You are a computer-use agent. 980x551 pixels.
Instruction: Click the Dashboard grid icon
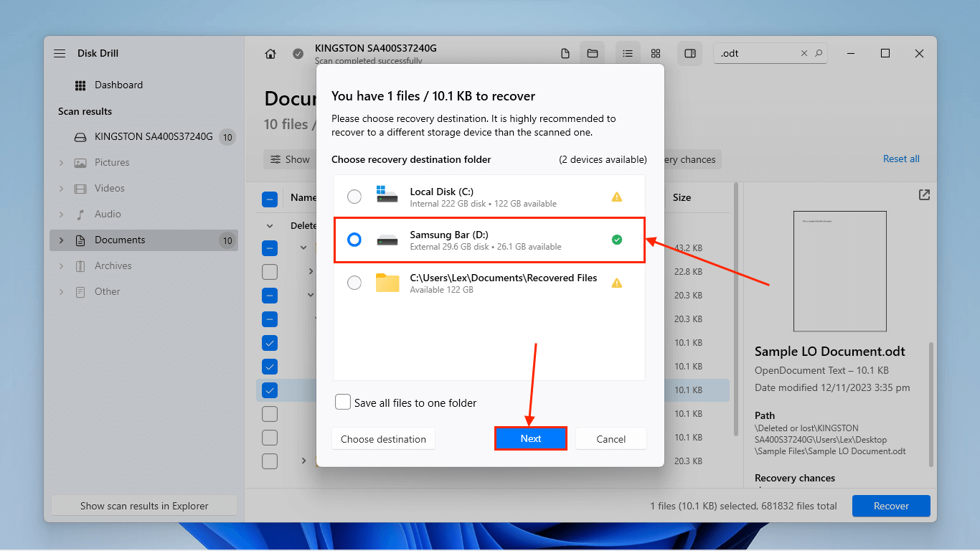[80, 85]
